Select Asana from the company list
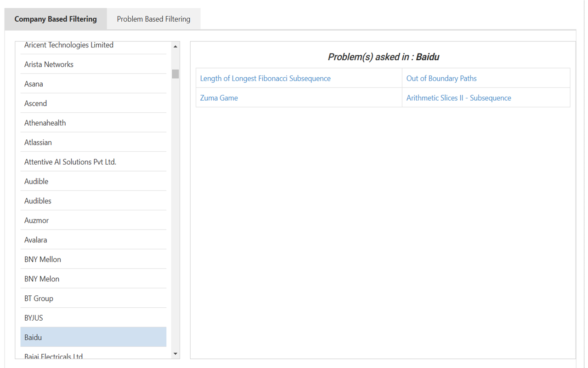The width and height of the screenshot is (588, 368). pos(34,84)
